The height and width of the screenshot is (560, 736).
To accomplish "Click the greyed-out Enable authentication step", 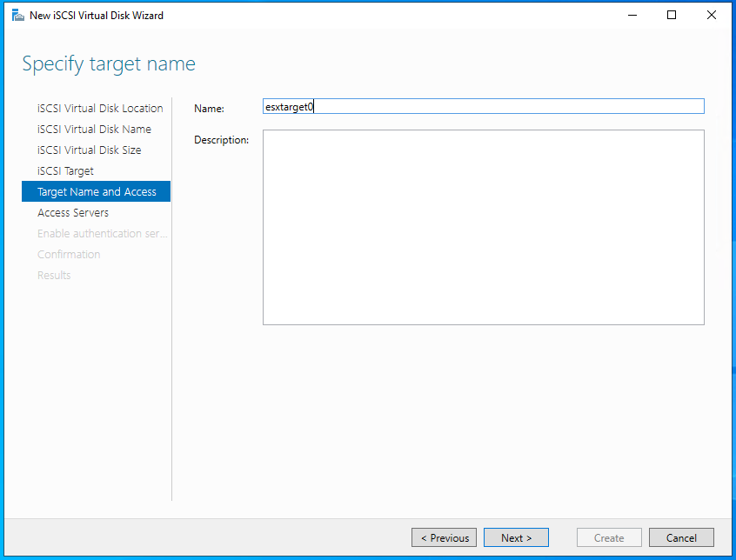I will point(102,234).
